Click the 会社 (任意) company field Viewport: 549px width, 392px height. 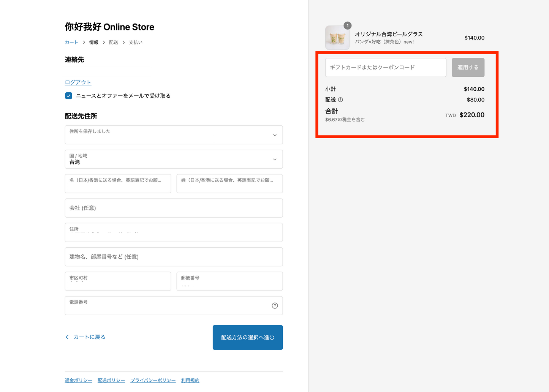174,208
